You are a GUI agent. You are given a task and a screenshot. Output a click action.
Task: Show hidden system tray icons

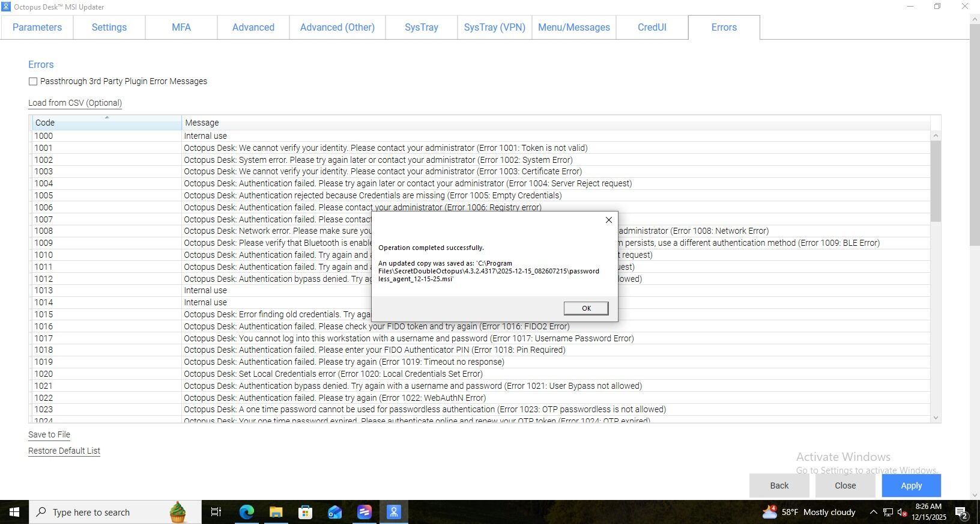874,513
